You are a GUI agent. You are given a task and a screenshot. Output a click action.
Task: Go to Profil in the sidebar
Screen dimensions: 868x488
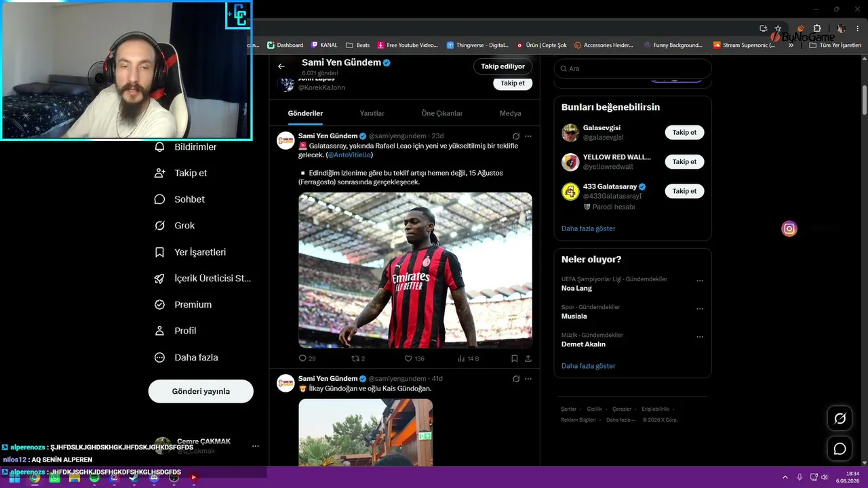[175, 331]
